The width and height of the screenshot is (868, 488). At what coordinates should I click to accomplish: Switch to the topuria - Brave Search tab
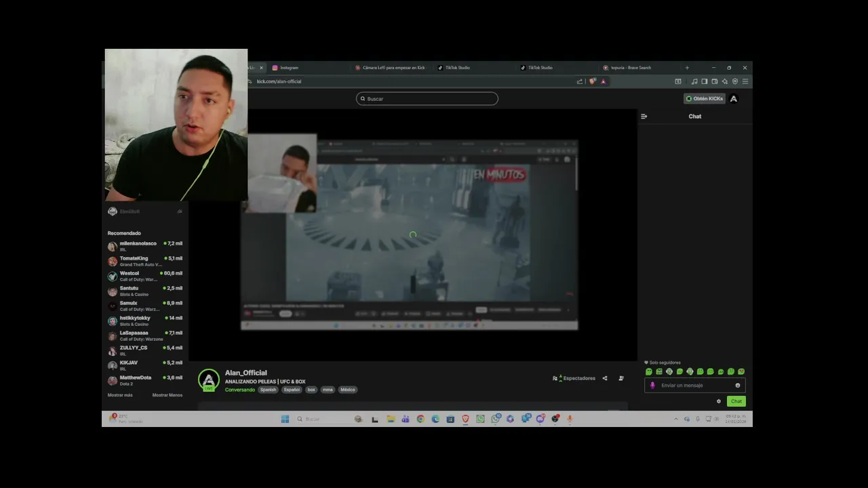click(x=639, y=68)
